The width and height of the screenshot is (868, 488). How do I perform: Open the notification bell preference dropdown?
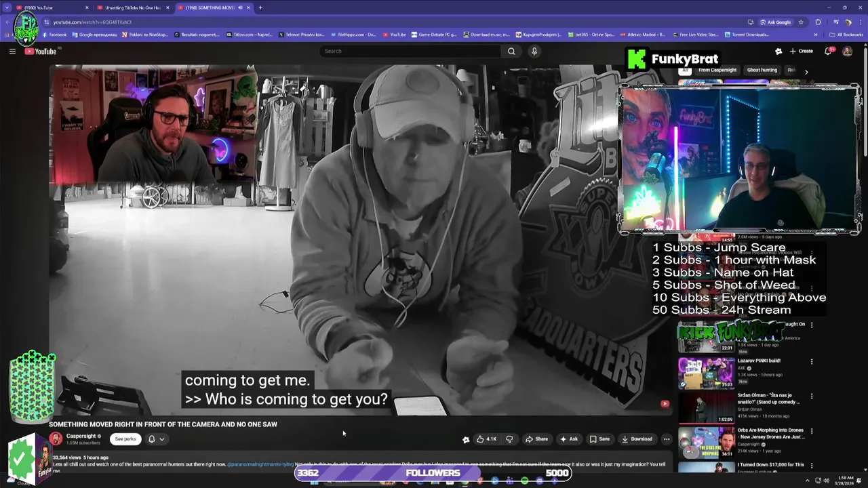pyautogui.click(x=157, y=439)
